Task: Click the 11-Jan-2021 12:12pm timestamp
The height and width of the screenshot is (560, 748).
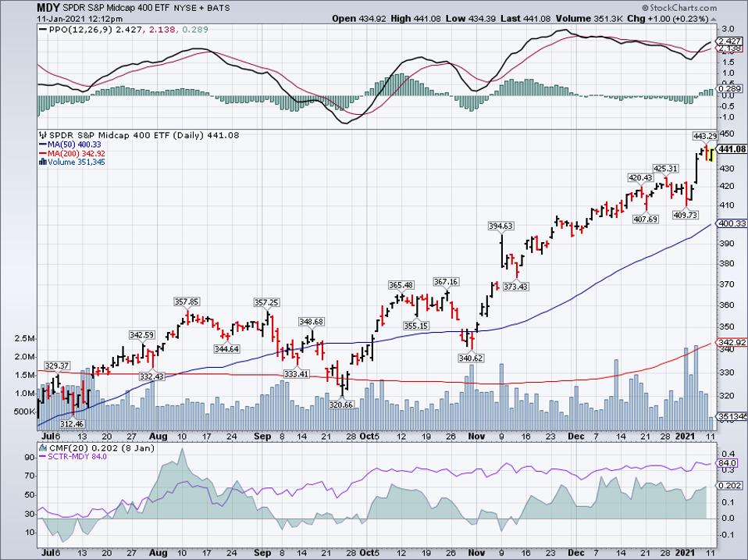Action: coord(80,19)
